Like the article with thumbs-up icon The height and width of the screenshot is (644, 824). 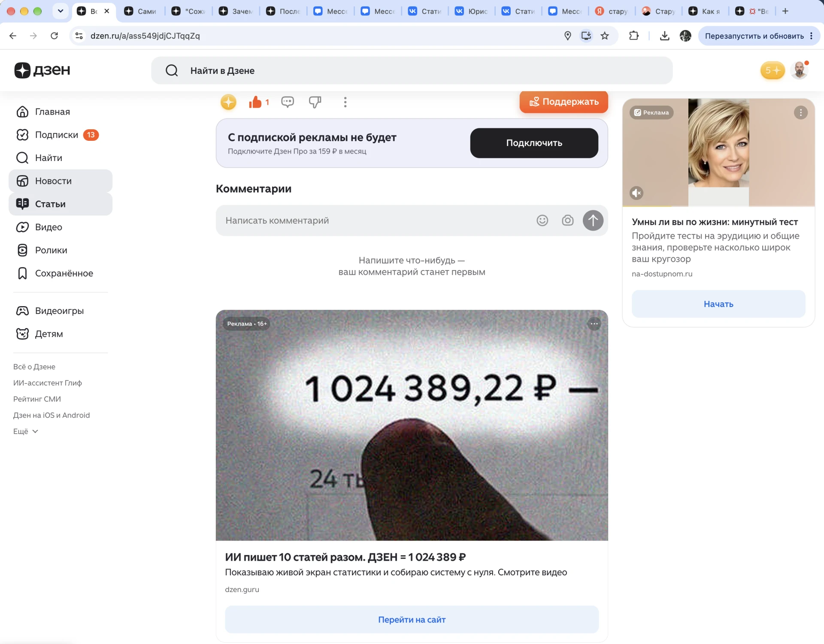pyautogui.click(x=255, y=102)
